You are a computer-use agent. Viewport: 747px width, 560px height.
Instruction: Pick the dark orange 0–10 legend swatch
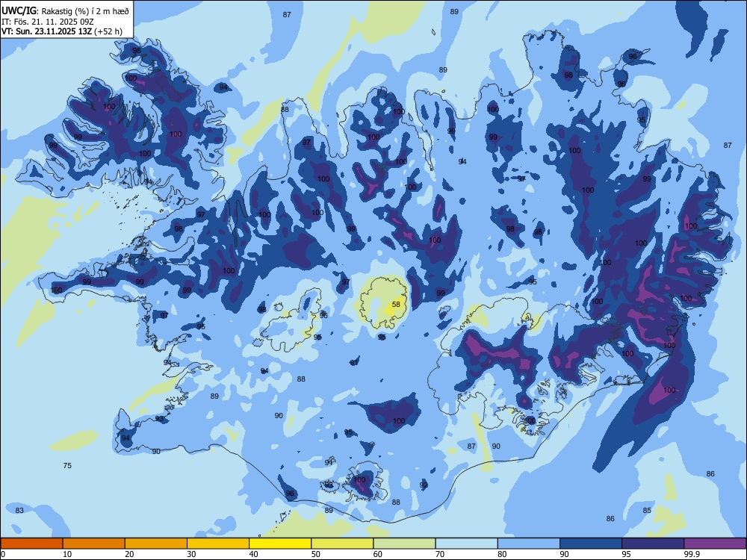[31, 544]
